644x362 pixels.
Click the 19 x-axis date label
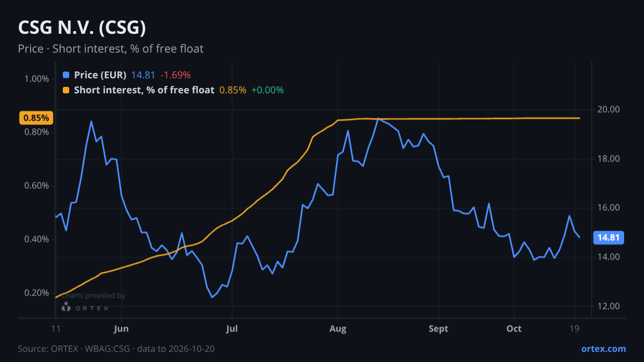(x=575, y=329)
